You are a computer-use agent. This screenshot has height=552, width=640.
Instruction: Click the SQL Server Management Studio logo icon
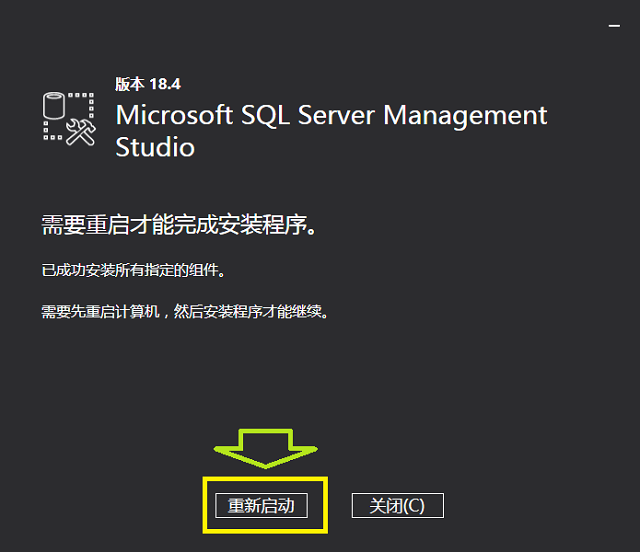point(69,119)
